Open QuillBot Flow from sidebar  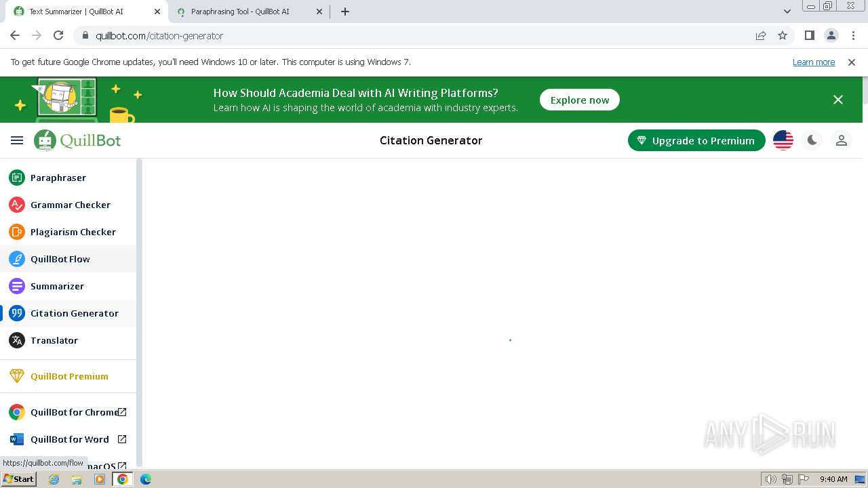coord(68,259)
